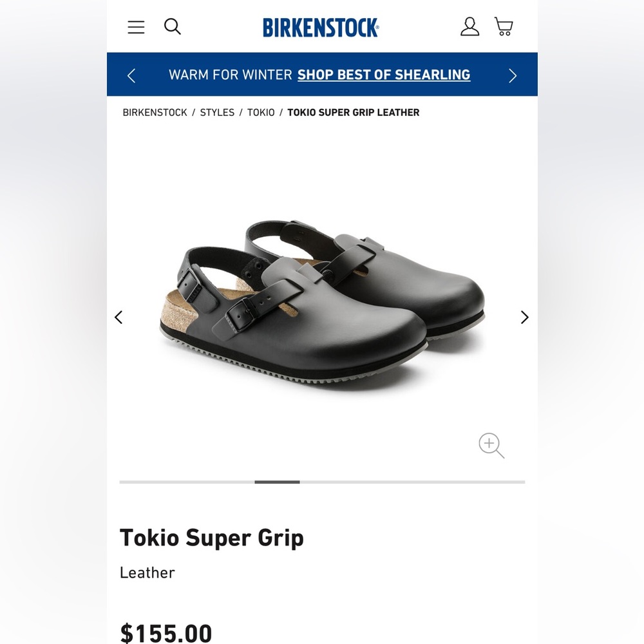This screenshot has height=644, width=644.
Task: Click the zoom-in magnifier on the product image
Action: [x=491, y=445]
